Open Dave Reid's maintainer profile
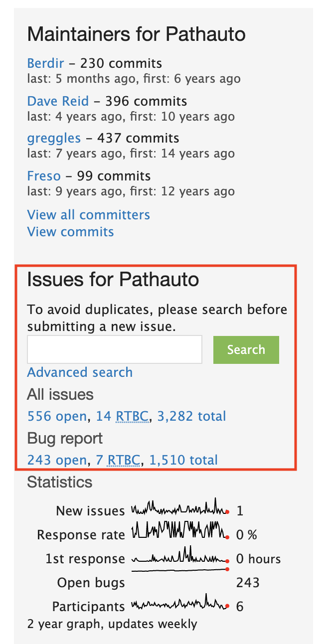Image resolution: width=330 pixels, height=644 pixels. [58, 101]
